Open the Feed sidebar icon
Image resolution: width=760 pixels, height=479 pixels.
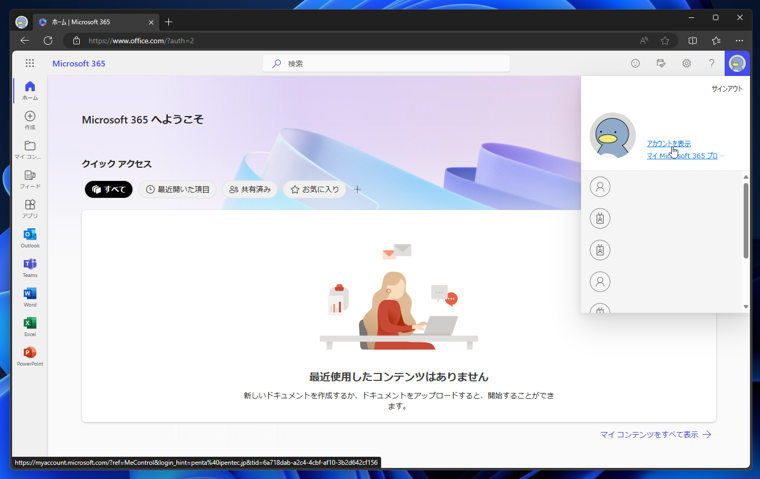(x=30, y=179)
